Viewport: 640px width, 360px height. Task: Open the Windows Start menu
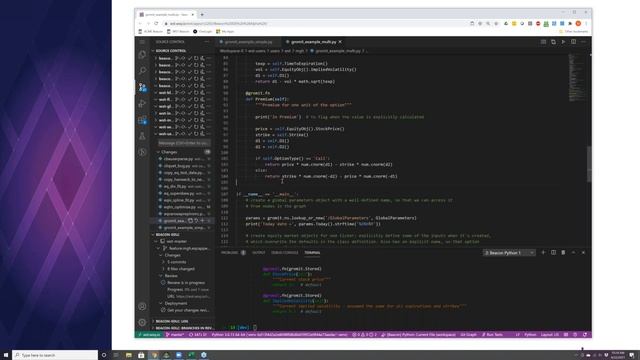point(6,355)
